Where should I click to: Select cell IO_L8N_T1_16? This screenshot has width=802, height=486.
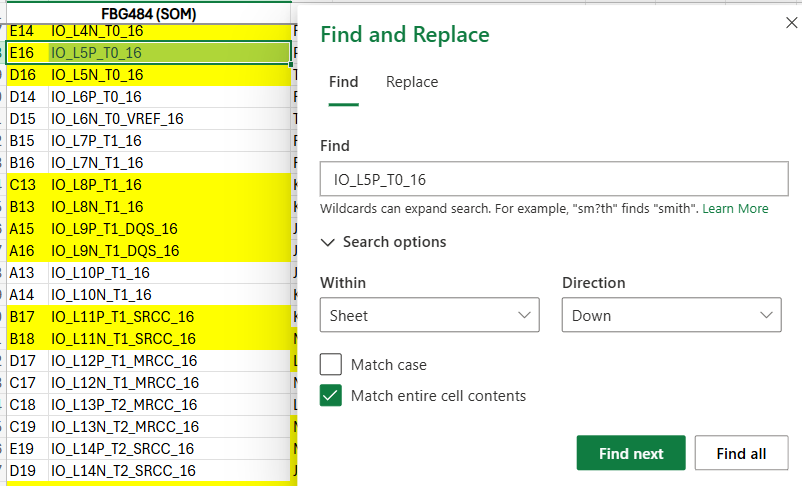[x=169, y=207]
